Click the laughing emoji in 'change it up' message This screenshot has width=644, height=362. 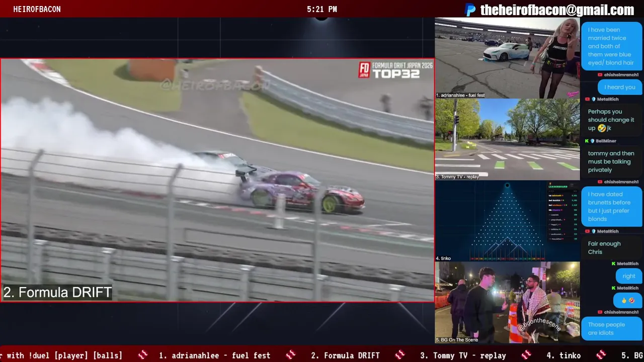[x=602, y=128]
